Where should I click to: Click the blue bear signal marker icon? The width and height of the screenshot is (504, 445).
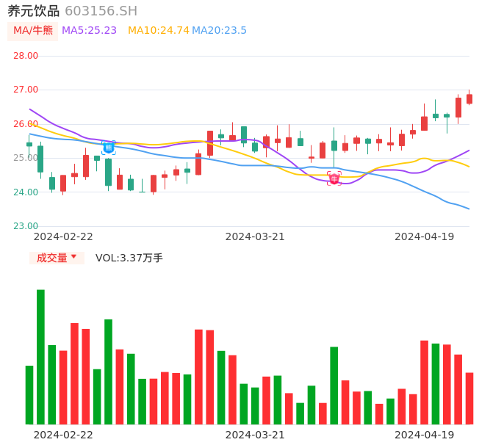point(109,148)
